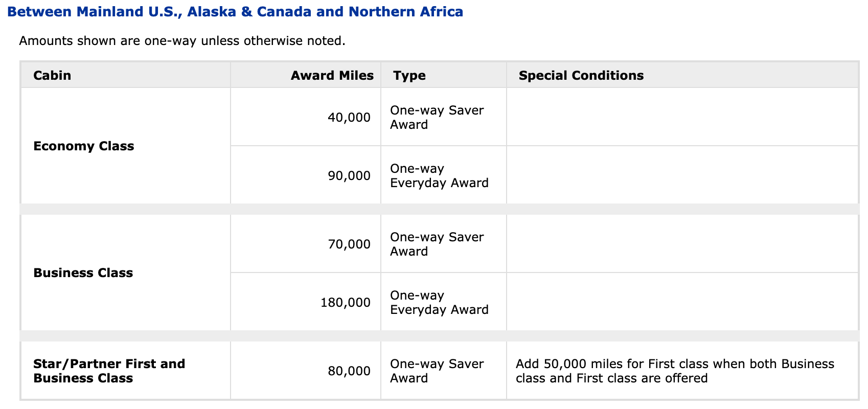Click the 40,000 award miles value
The width and height of the screenshot is (868, 409).
[349, 118]
